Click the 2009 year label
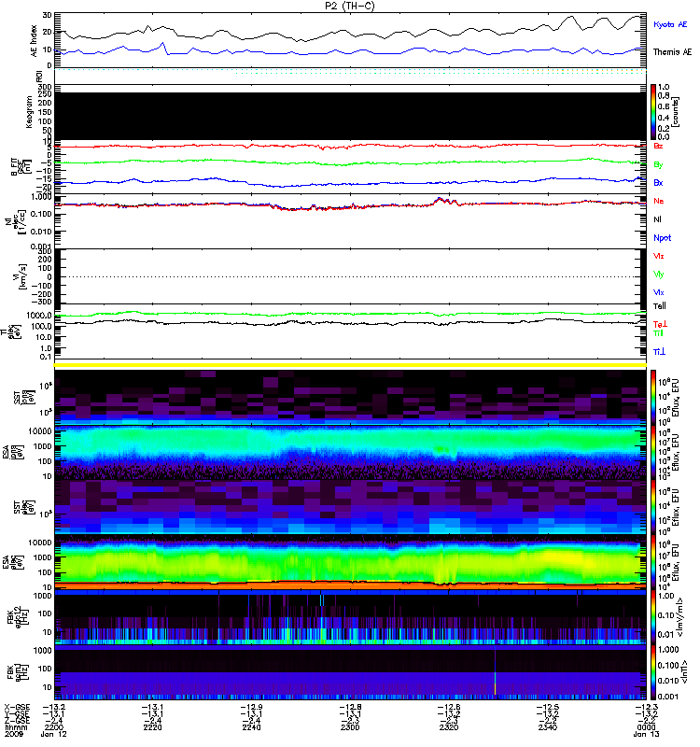700x747 pixels. pos(14,734)
